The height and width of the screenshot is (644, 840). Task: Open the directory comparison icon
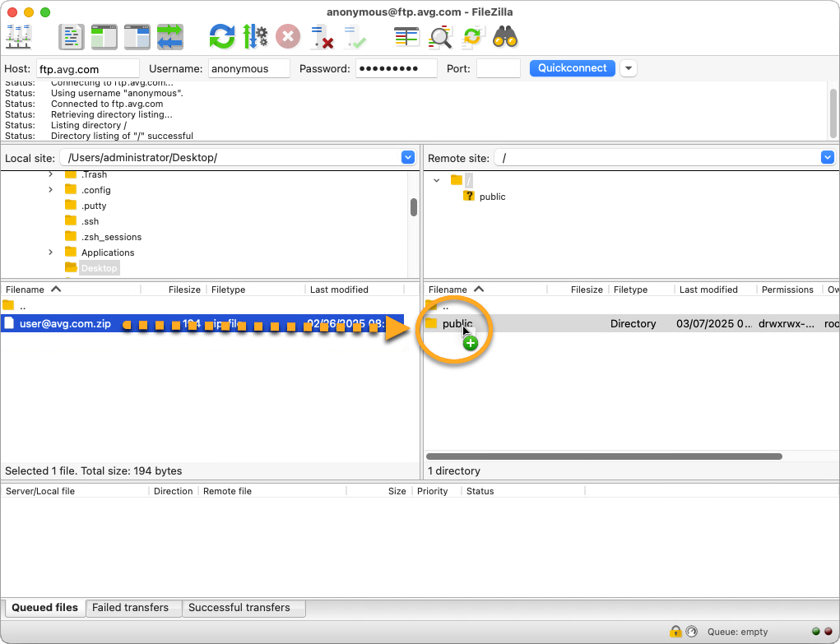(441, 37)
